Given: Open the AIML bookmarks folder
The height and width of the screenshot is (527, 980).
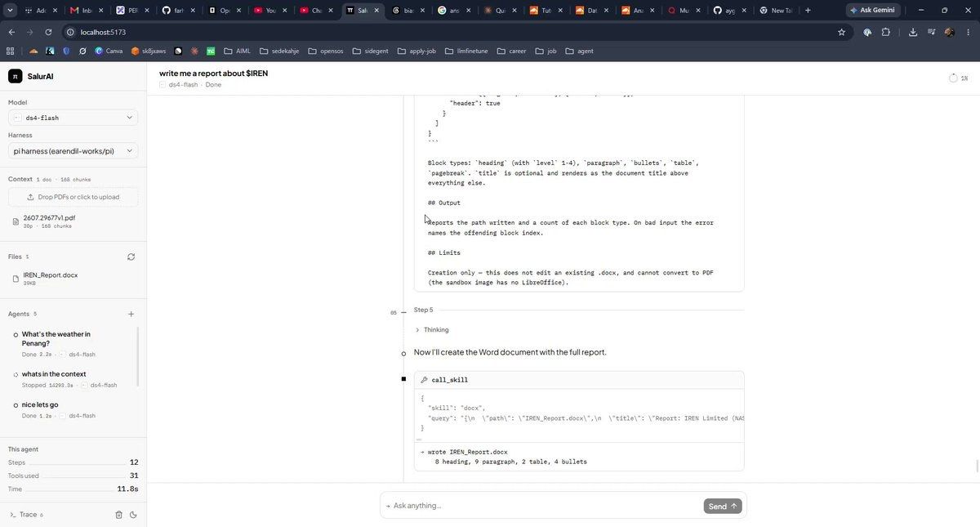Looking at the screenshot, I should (x=237, y=51).
